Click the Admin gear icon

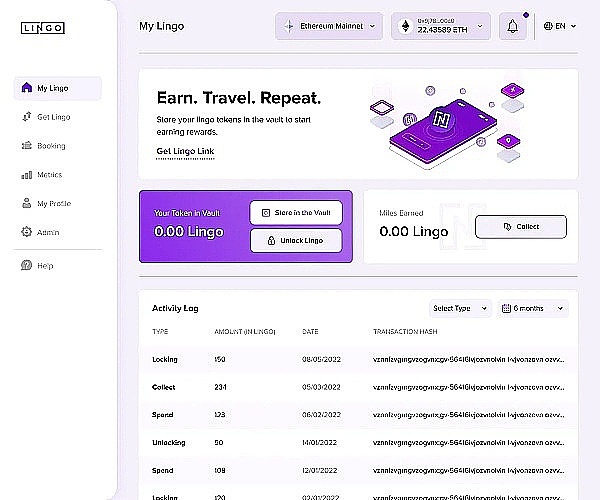pos(27,232)
